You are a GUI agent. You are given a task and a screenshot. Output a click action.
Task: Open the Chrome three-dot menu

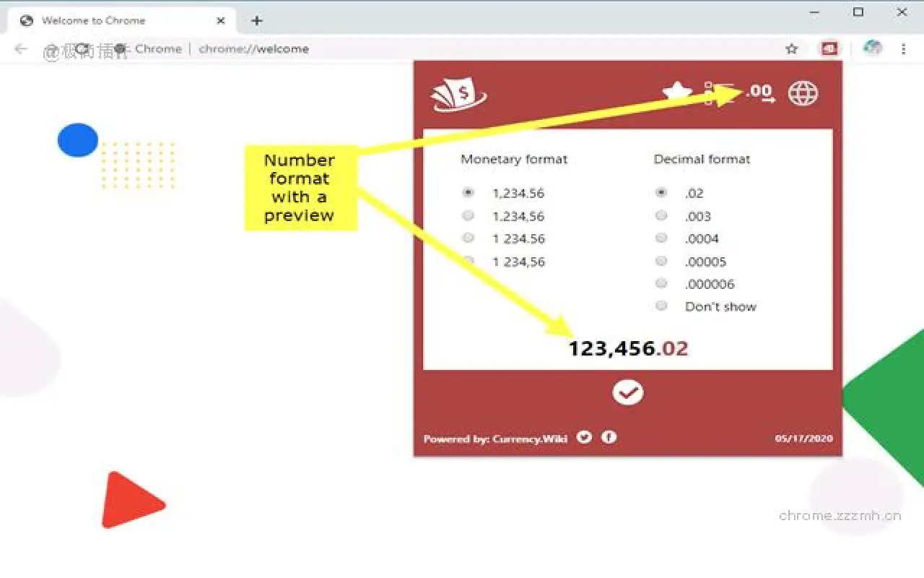click(x=903, y=48)
